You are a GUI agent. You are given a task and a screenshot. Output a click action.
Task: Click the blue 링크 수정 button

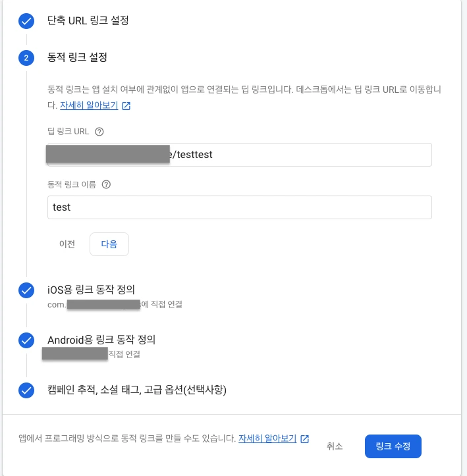coord(393,446)
